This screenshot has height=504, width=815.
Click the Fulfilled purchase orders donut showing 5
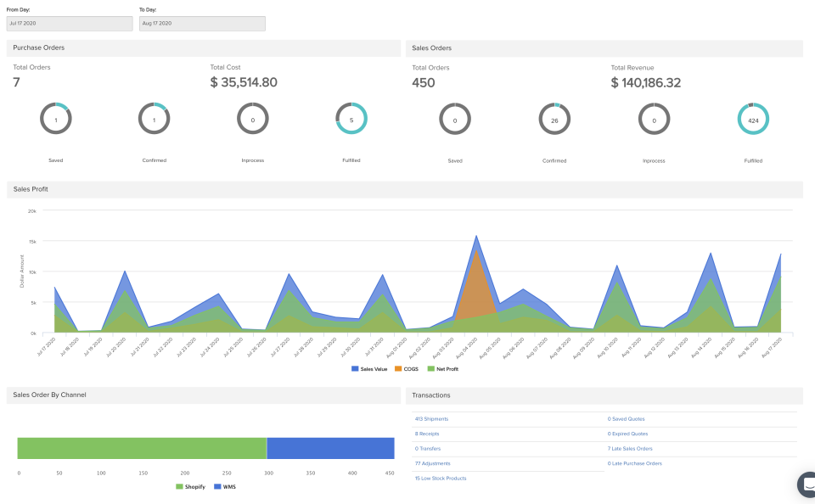pos(351,118)
